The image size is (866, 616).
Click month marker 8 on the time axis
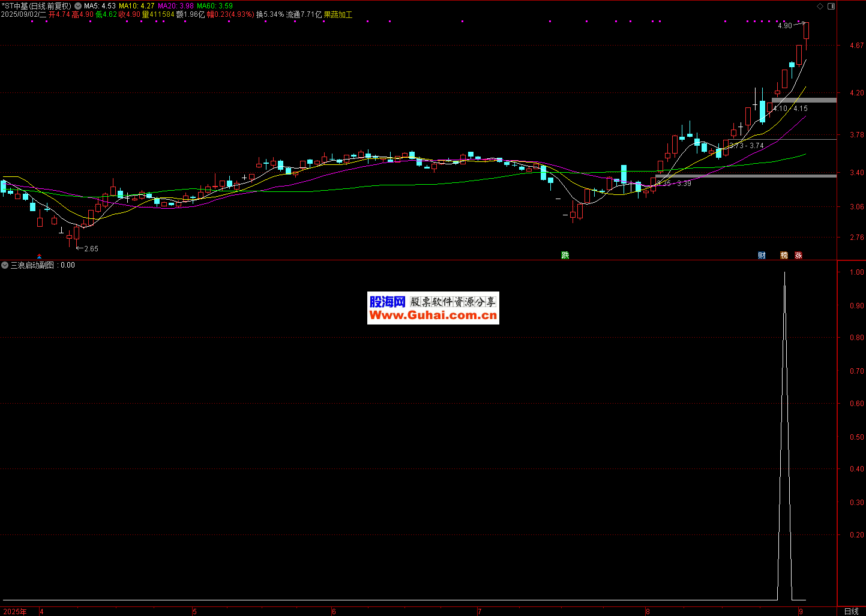(x=648, y=612)
